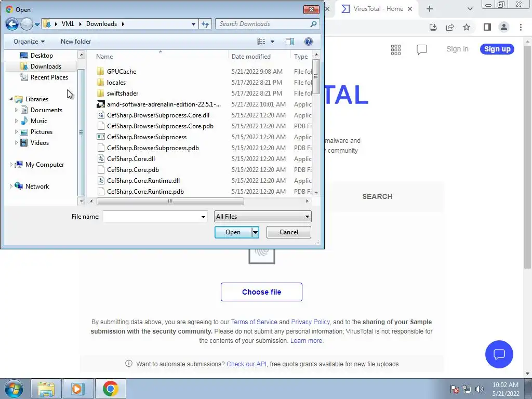Select the swiftshader folder
Screen dimensions: 532x399
click(123, 94)
